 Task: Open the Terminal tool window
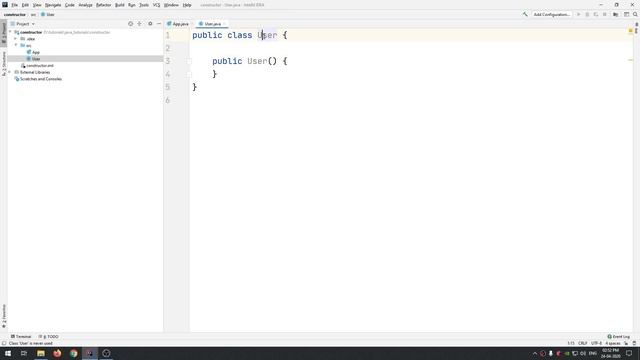tap(21, 337)
